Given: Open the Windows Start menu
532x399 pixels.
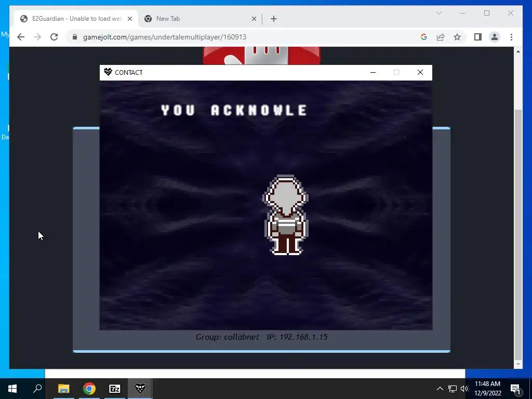Looking at the screenshot, I should coord(12,389).
